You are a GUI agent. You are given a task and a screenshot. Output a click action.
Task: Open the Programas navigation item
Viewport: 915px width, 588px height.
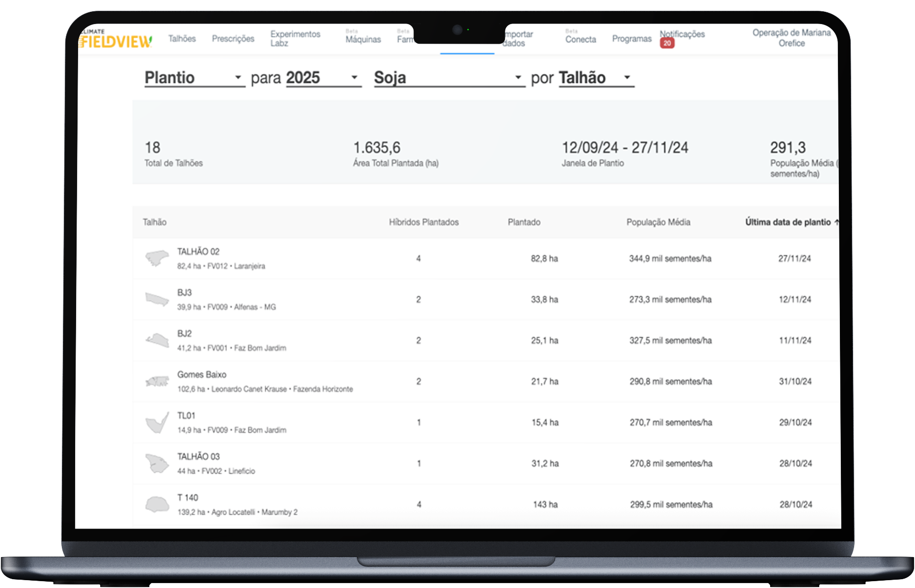tap(632, 39)
